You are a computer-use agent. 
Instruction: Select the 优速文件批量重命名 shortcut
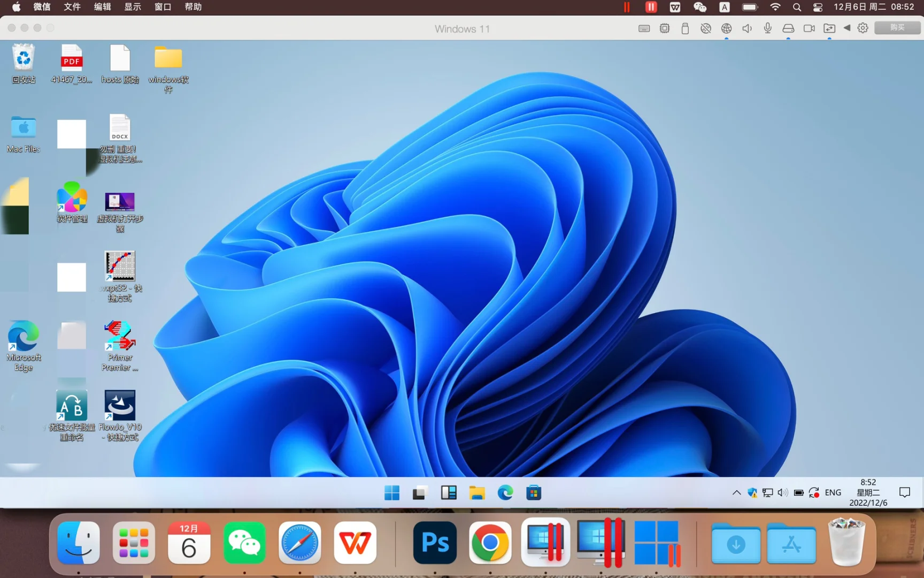[x=72, y=415]
